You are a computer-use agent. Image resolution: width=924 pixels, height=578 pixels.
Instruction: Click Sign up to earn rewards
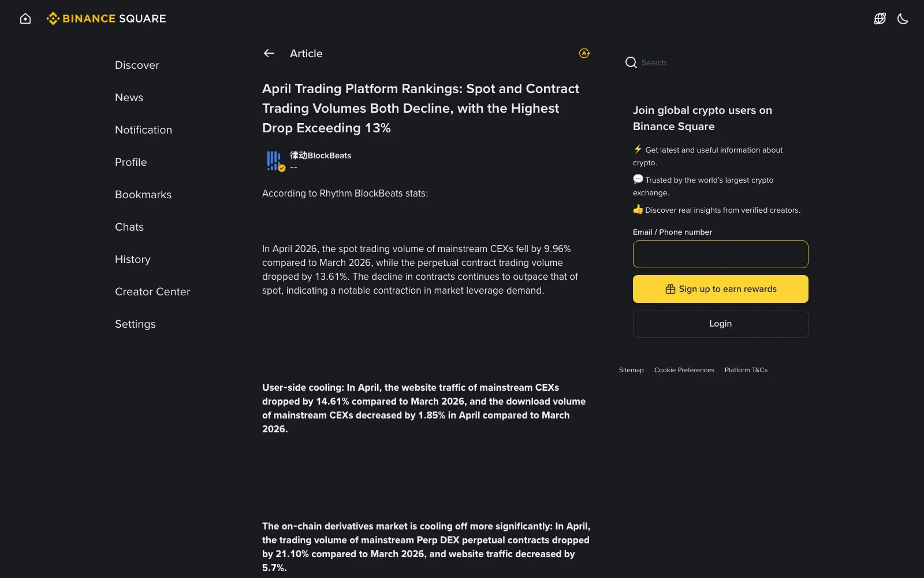[x=720, y=289]
